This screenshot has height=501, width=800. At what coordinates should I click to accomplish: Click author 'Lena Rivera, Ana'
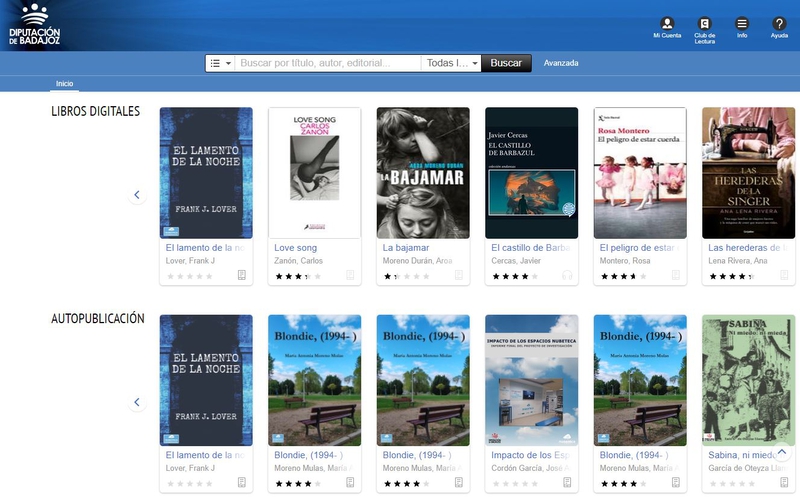pyautogui.click(x=737, y=261)
